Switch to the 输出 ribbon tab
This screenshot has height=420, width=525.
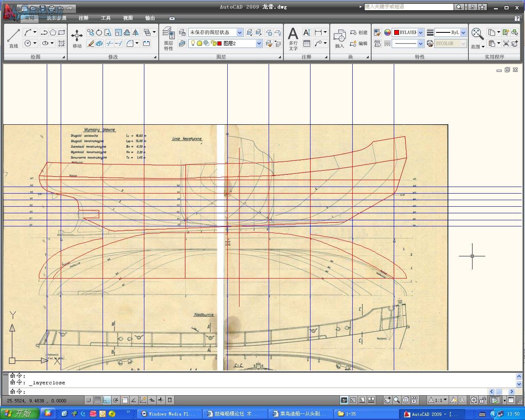click(150, 18)
